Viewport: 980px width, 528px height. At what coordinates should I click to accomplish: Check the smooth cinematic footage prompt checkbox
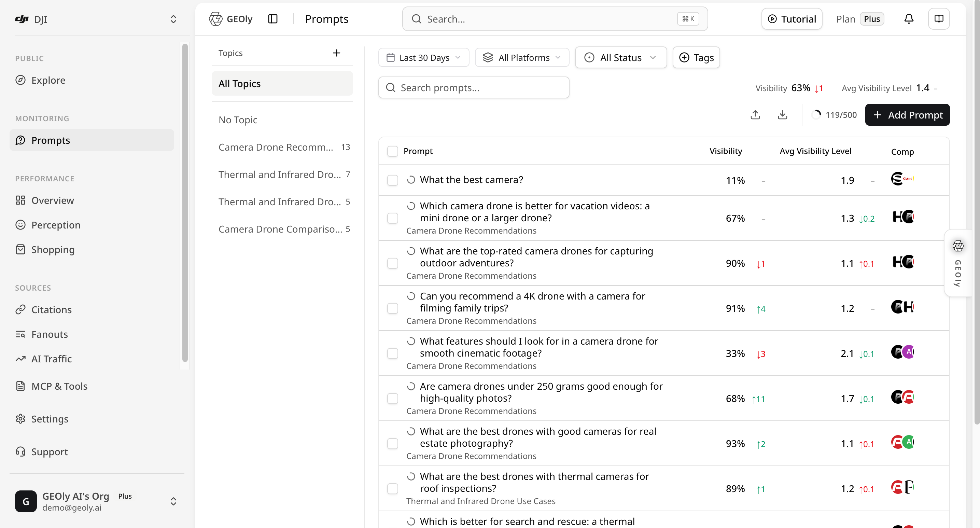tap(392, 353)
